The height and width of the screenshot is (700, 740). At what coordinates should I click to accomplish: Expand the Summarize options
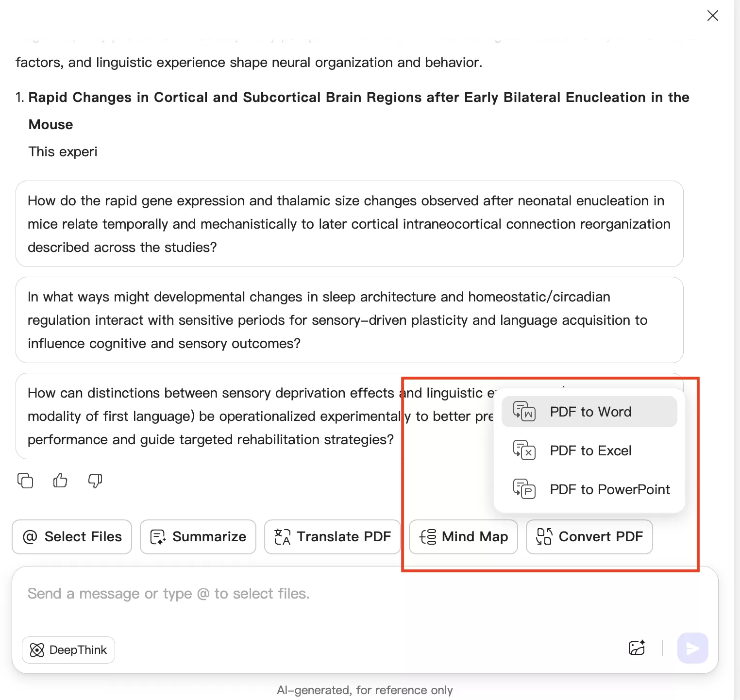pyautogui.click(x=198, y=536)
